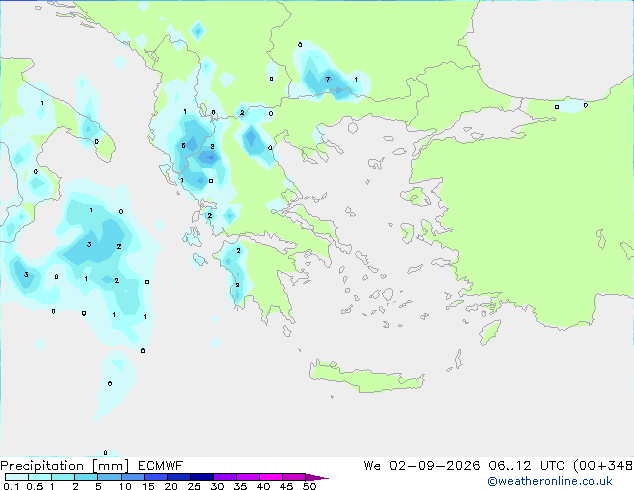The width and height of the screenshot is (634, 490).
Task: Click the "50" legend scale label
Action: pyautogui.click(x=310, y=486)
